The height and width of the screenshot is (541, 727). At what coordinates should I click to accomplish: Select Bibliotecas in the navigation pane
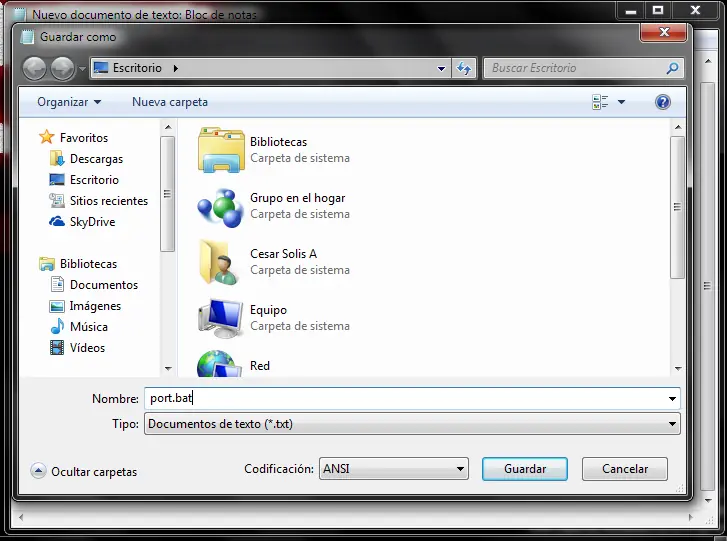coord(89,264)
